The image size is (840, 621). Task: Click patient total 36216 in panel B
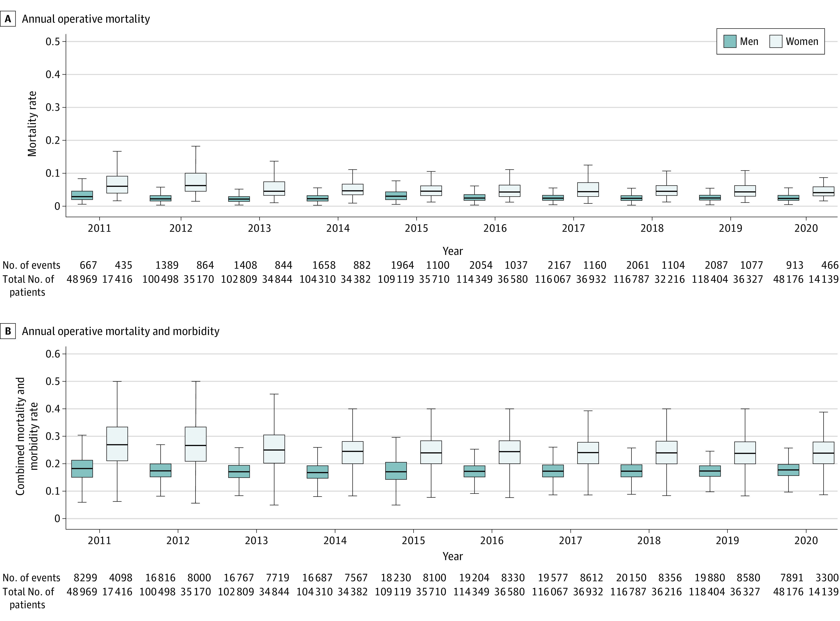point(666,592)
